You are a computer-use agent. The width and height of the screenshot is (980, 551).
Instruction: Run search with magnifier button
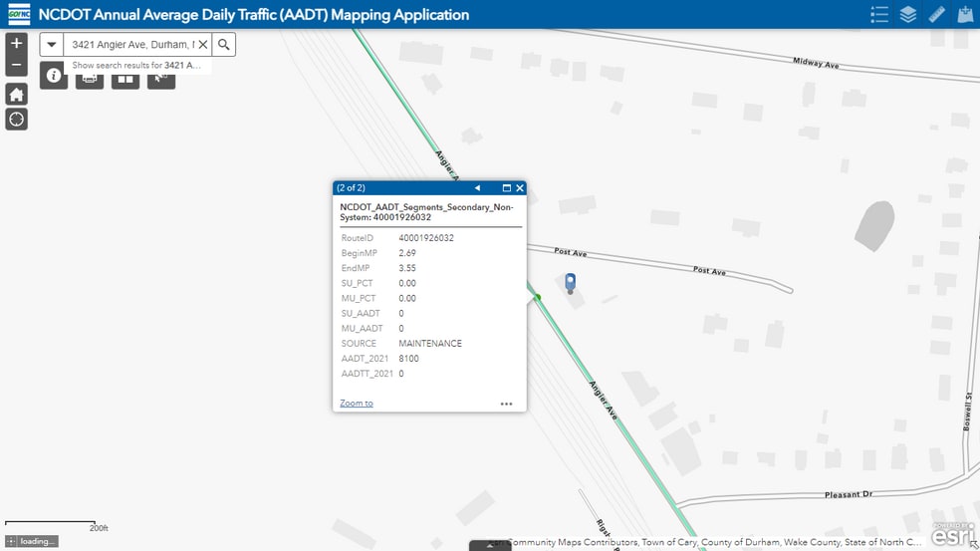tap(224, 45)
